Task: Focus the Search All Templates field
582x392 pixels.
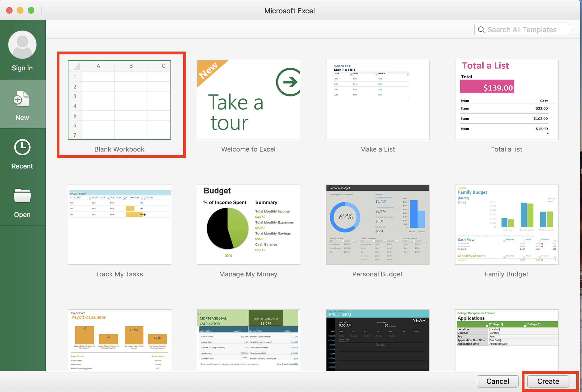Action: pos(522,29)
